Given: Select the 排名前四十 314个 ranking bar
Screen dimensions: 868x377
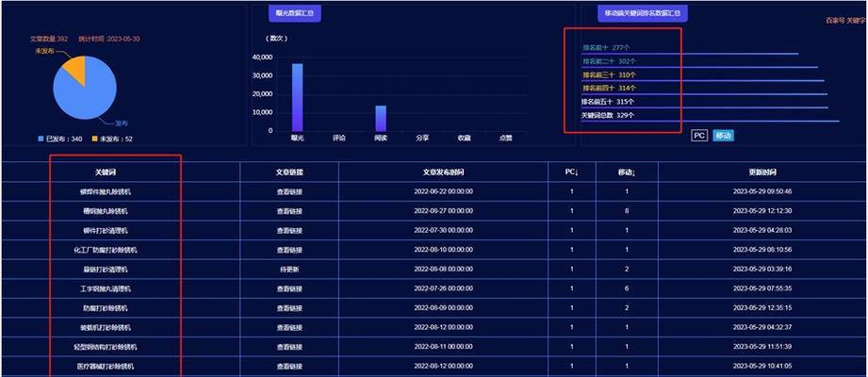Looking at the screenshot, I should [x=704, y=94].
